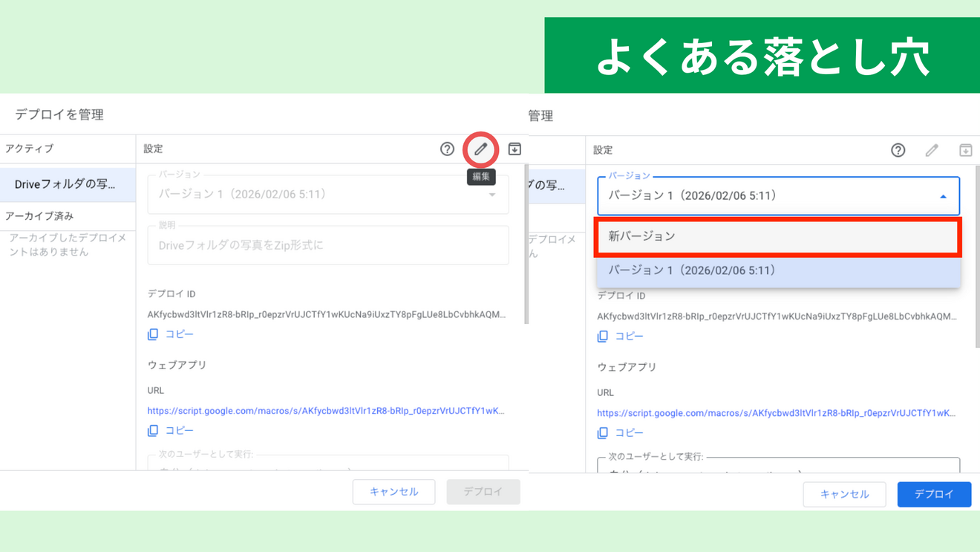Copy the web app URL in right dialog
Image resolution: width=980 pixels, height=552 pixels.
(x=621, y=432)
